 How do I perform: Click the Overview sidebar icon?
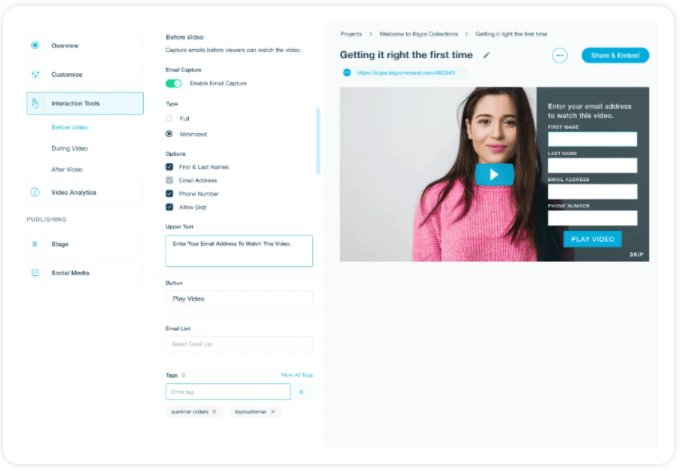tap(35, 45)
